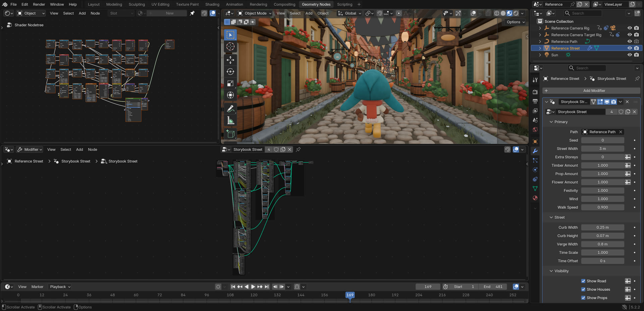Toggle Sun visibility eye icon
The height and width of the screenshot is (311, 644).
pyautogui.click(x=630, y=55)
